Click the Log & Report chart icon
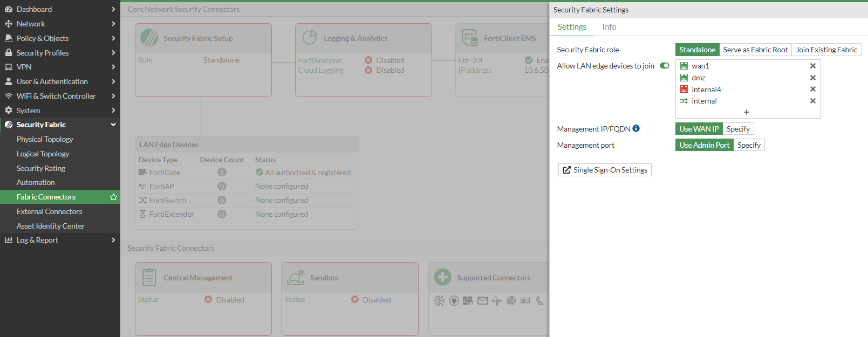Image resolution: width=868 pixels, height=337 pixels. pyautogui.click(x=9, y=240)
